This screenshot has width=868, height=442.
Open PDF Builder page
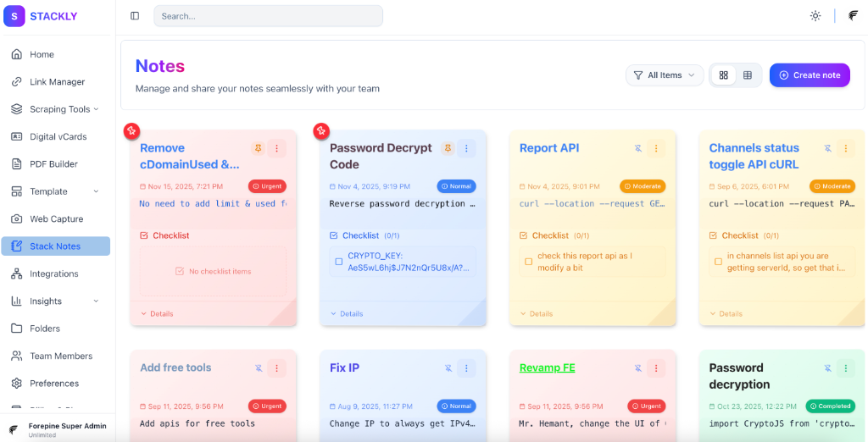point(55,163)
